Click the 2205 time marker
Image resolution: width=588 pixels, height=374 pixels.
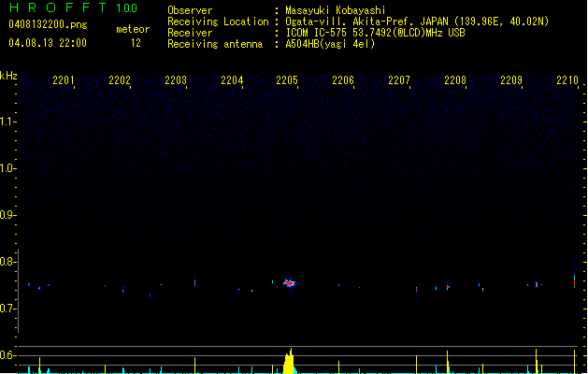[288, 81]
